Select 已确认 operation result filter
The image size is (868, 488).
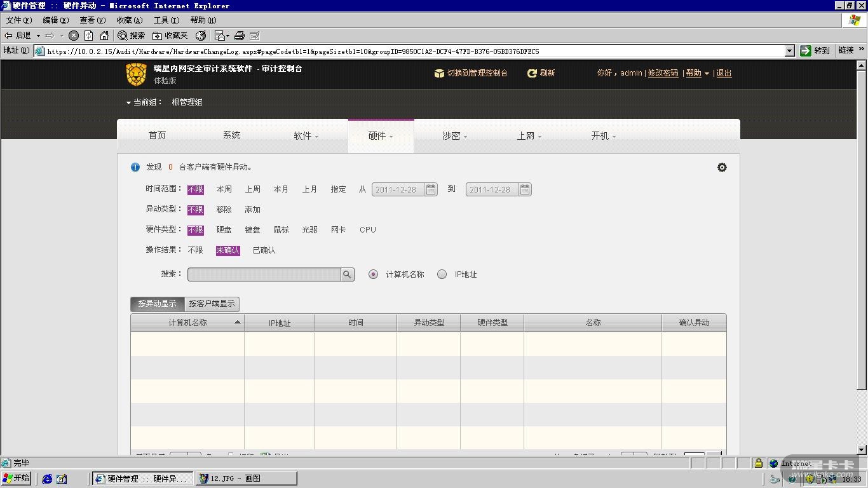click(264, 250)
